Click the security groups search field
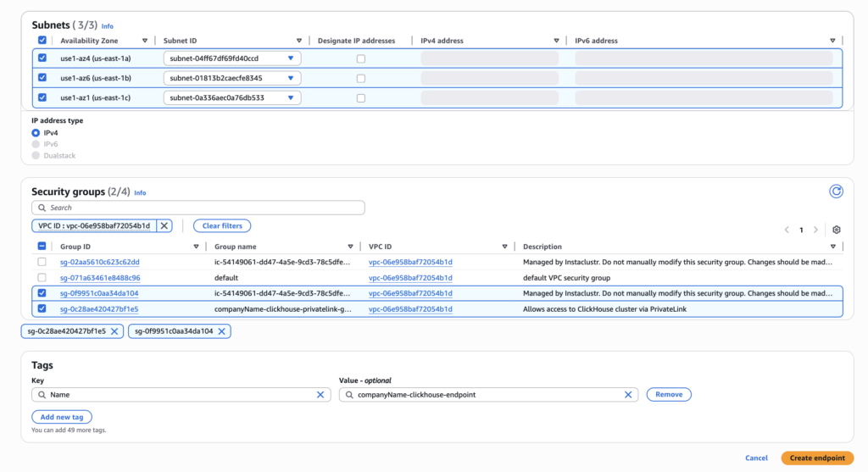This screenshot has width=868, height=472. [x=198, y=208]
